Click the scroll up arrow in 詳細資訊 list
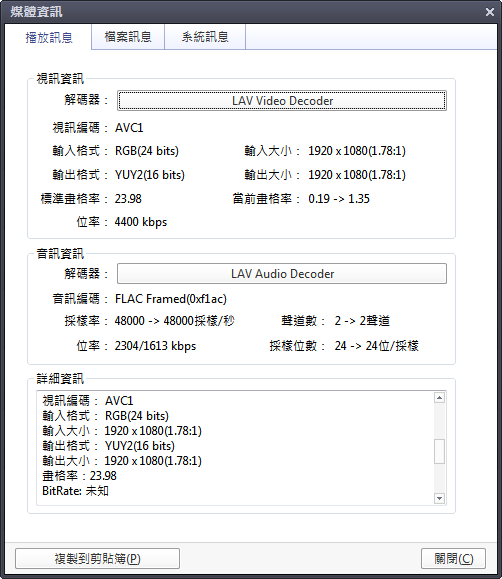 (x=439, y=398)
